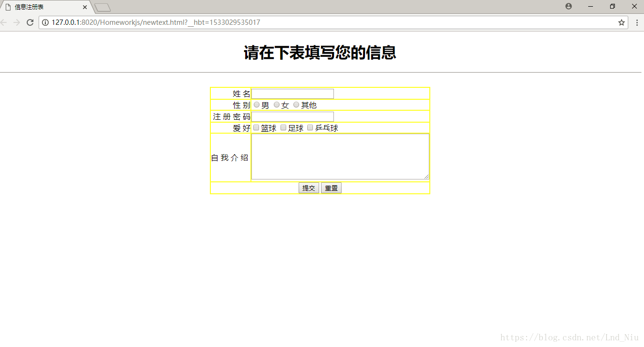Focus the 姓名 text field
Screen dimensions: 644x347
point(292,94)
